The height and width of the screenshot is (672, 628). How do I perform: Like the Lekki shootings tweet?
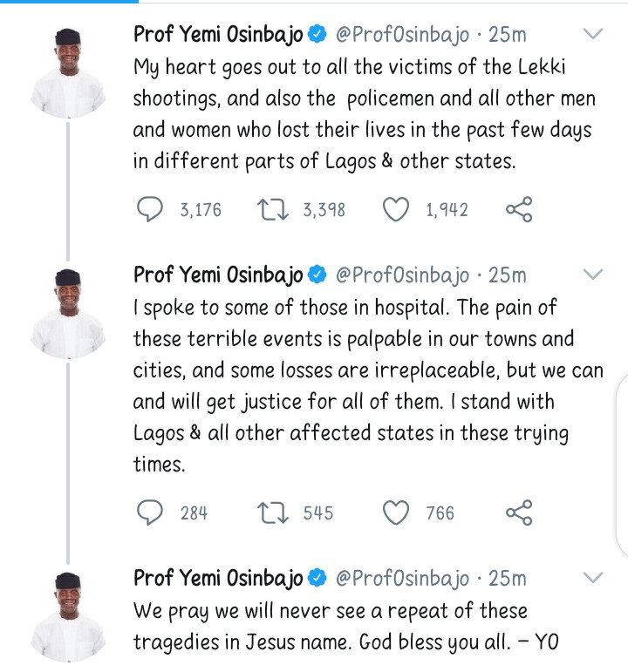397,209
